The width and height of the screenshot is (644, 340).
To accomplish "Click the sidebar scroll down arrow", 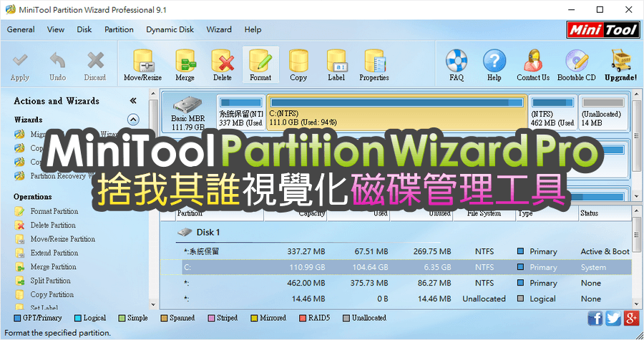I will (x=153, y=305).
